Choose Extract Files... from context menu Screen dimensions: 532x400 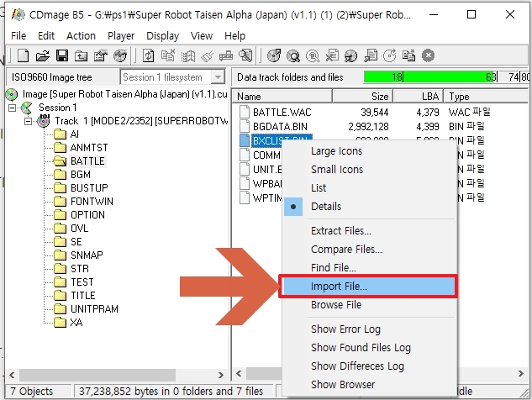click(x=370, y=231)
